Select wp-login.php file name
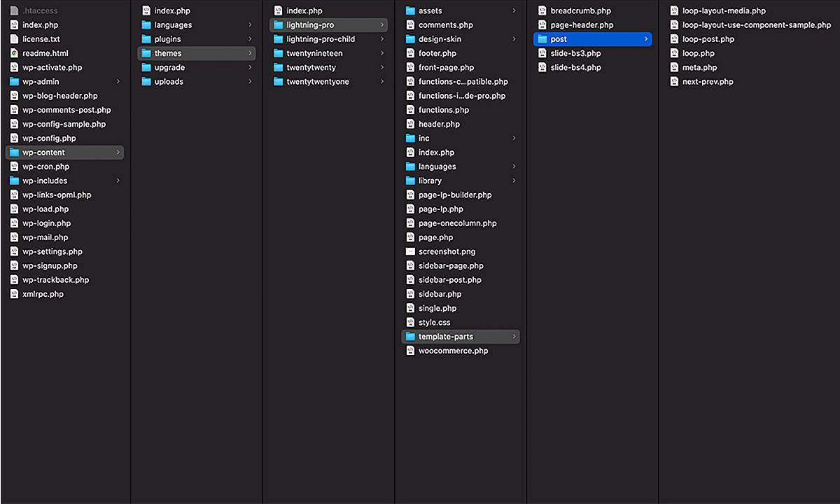Screen dimensions: 840x504 (46, 223)
